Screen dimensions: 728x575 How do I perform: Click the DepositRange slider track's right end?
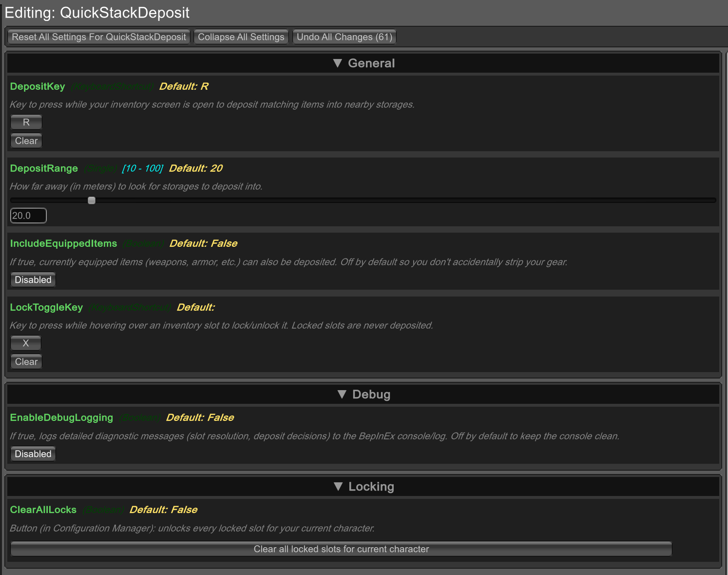(713, 200)
